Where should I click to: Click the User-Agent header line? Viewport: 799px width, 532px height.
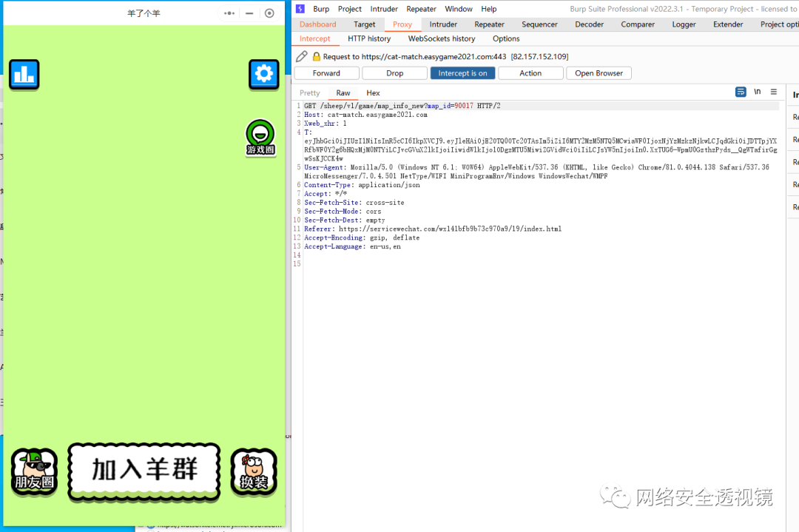point(536,172)
